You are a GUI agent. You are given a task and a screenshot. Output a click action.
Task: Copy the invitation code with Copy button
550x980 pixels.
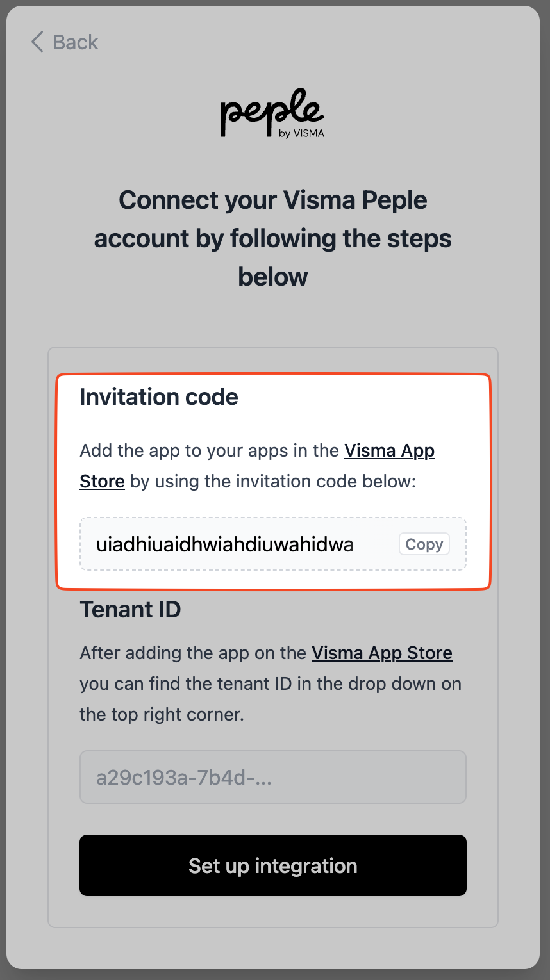pyautogui.click(x=424, y=544)
